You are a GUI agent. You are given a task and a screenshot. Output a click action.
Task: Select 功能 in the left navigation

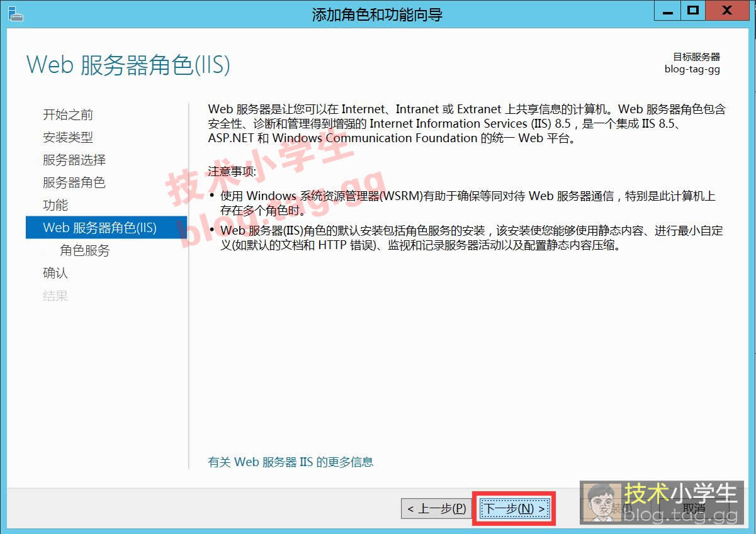55,205
